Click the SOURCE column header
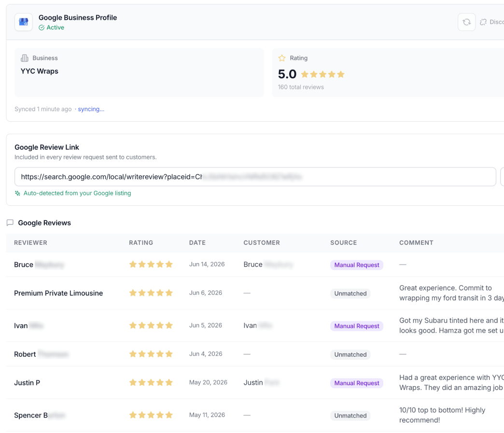The width and height of the screenshot is (504, 433). 344,243
